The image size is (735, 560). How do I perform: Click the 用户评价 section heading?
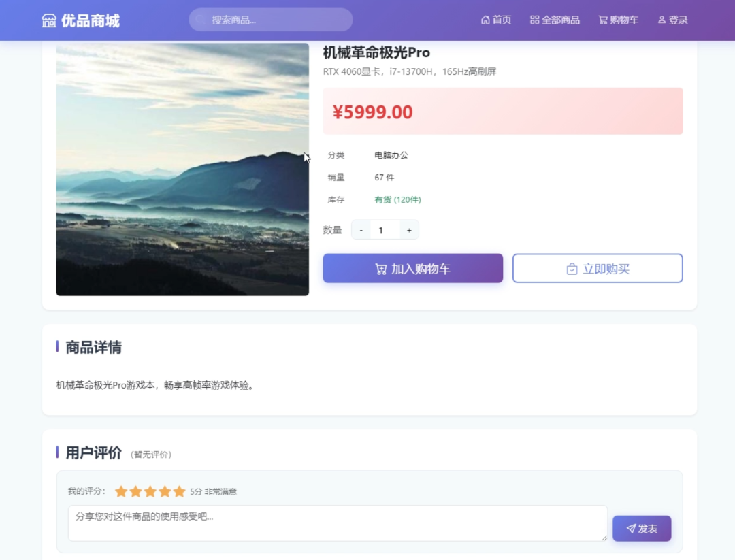coord(94,452)
